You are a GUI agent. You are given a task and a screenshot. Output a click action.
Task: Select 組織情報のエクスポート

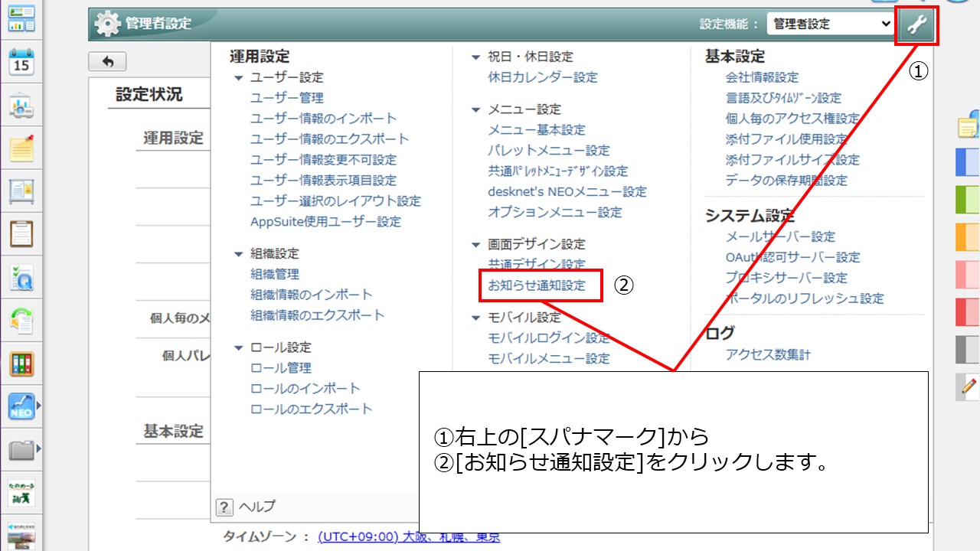(318, 315)
